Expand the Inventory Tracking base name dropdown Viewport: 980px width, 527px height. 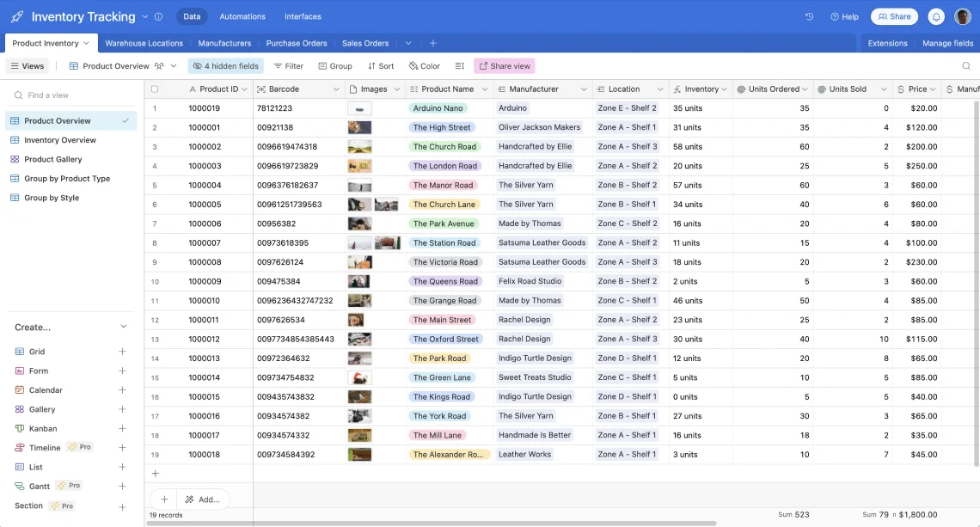[144, 16]
